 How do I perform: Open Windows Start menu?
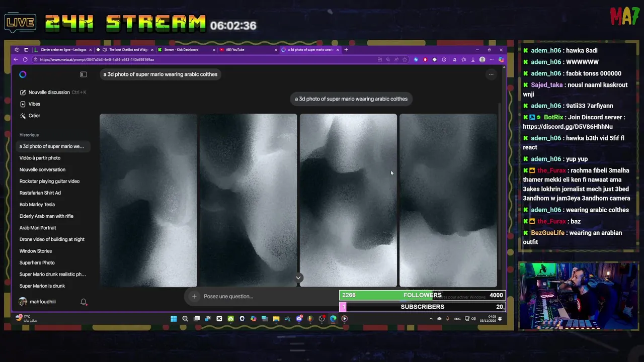[x=174, y=319]
